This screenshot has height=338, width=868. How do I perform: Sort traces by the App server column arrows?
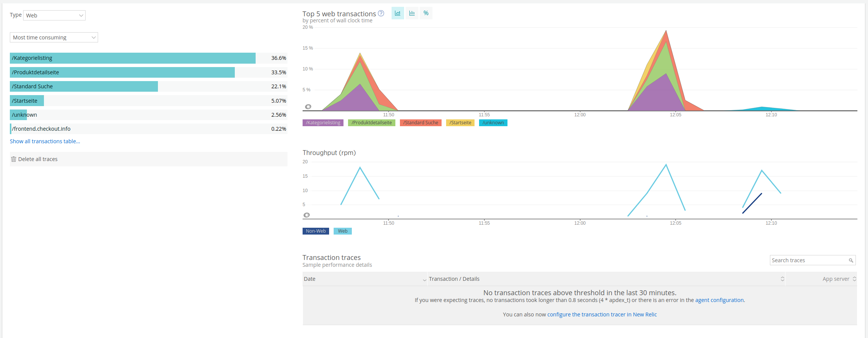click(x=854, y=279)
